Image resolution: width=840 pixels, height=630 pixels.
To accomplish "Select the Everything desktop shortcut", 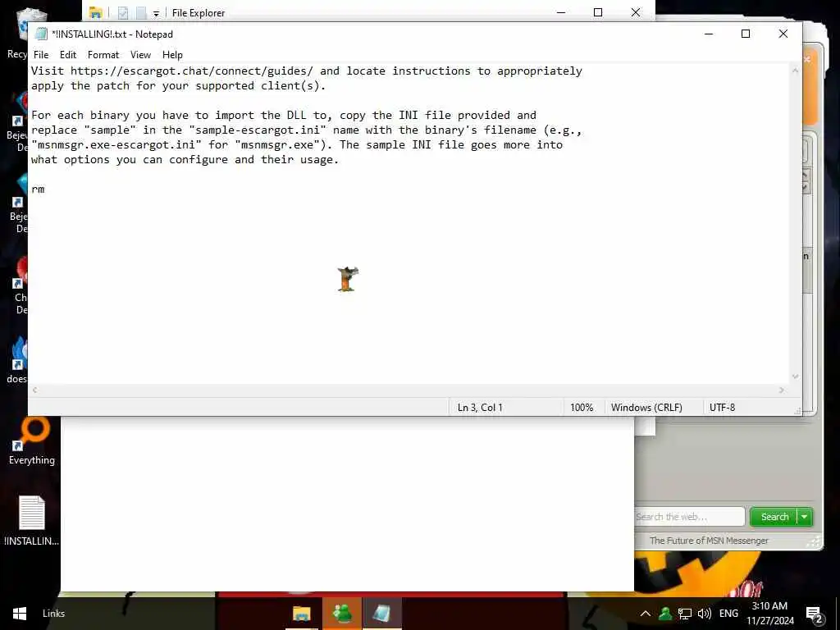I will [32, 442].
